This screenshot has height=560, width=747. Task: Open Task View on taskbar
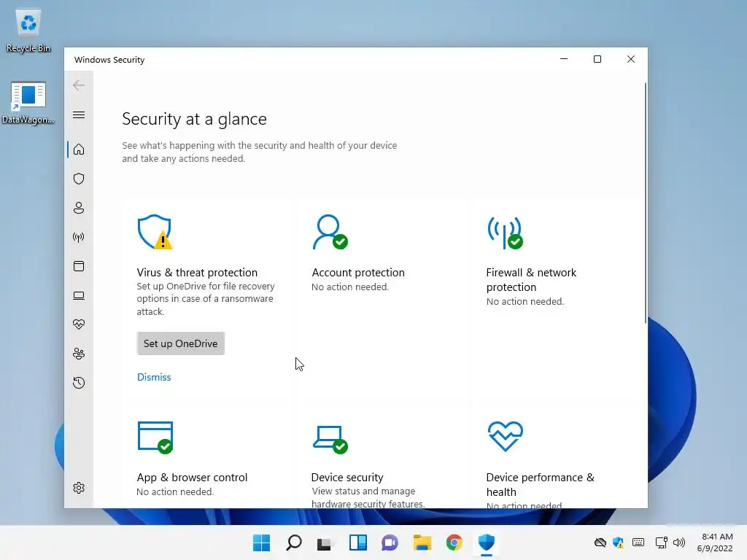[x=324, y=542]
